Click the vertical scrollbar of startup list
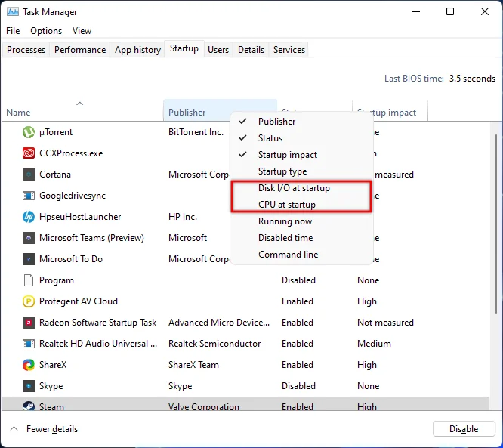 (x=496, y=224)
